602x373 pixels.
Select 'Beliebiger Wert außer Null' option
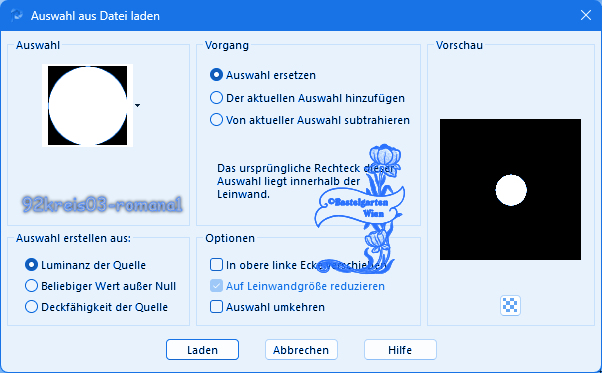tap(31, 286)
